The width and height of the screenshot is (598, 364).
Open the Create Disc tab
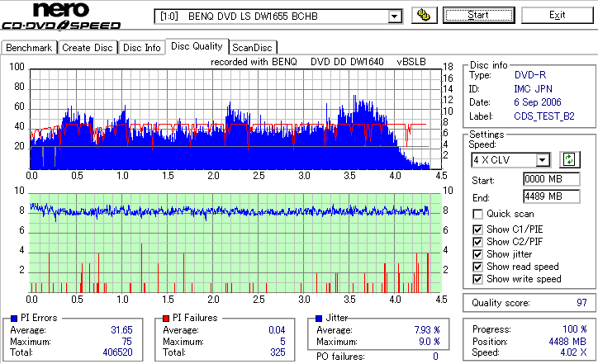point(88,48)
